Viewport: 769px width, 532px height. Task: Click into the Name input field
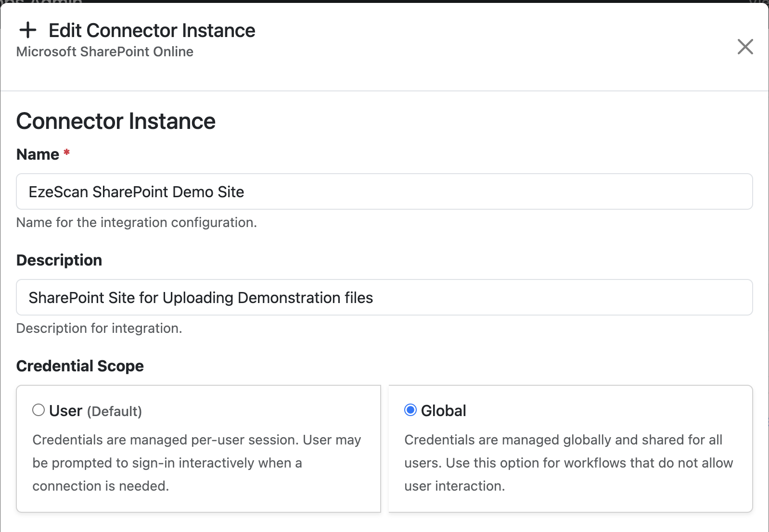[x=384, y=191]
